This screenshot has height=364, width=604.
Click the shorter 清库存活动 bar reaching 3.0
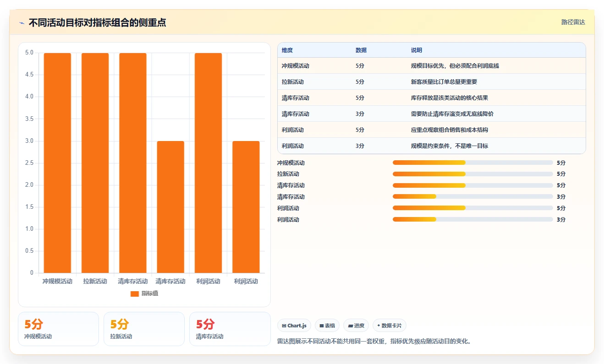click(x=170, y=207)
